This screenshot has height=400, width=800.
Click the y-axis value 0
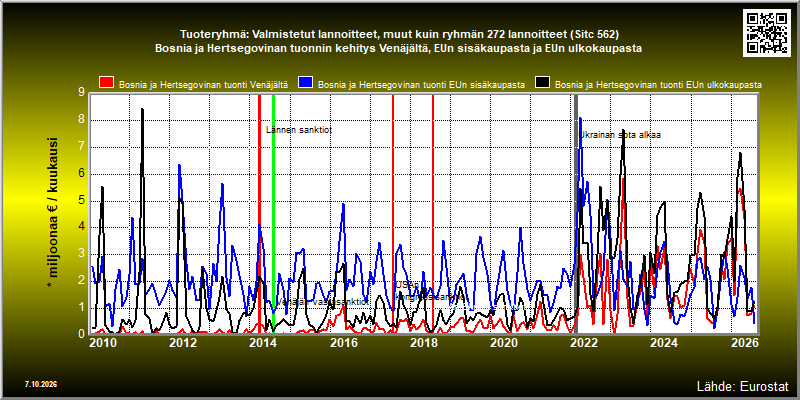81,334
